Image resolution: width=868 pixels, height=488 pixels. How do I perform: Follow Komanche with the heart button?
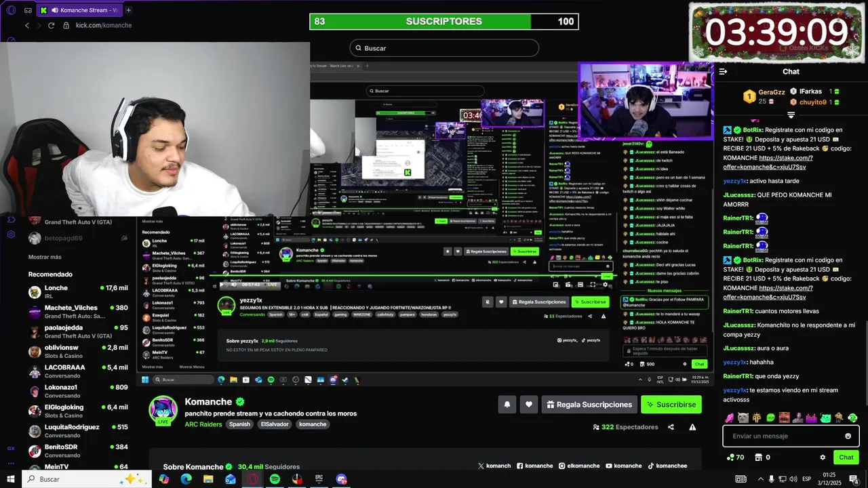pyautogui.click(x=529, y=405)
